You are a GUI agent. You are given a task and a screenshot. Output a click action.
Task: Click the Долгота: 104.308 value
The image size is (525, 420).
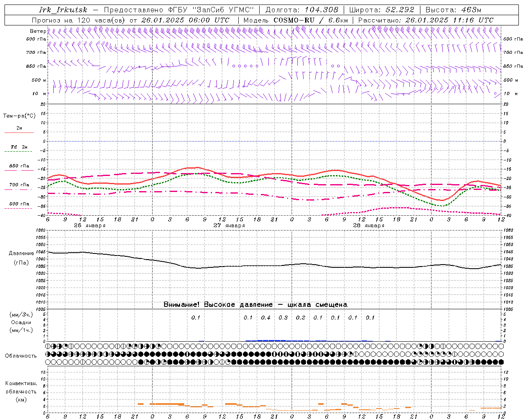(x=302, y=10)
